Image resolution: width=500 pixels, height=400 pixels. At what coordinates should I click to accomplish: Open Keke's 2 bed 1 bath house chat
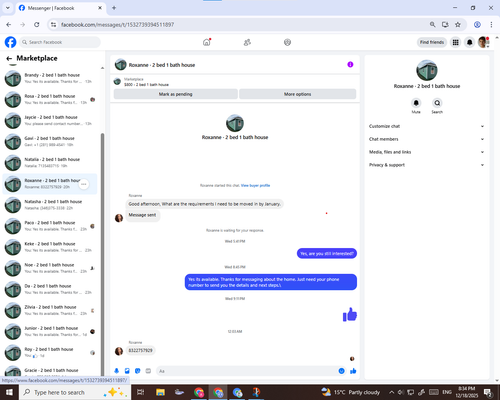pyautogui.click(x=50, y=247)
